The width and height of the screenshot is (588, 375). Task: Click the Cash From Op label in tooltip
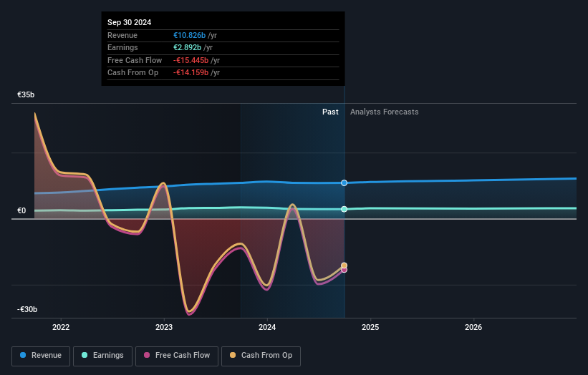coord(132,73)
